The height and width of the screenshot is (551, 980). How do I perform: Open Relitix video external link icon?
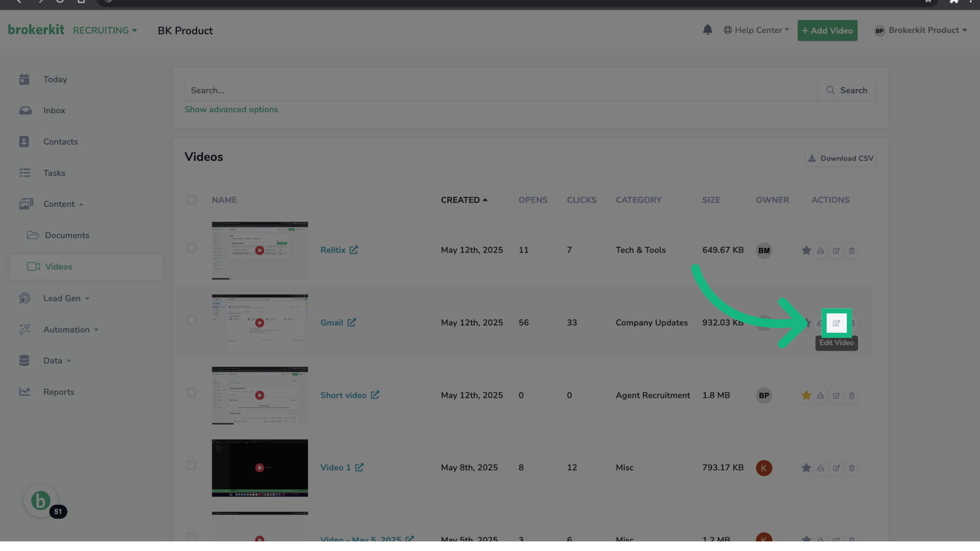[354, 250]
